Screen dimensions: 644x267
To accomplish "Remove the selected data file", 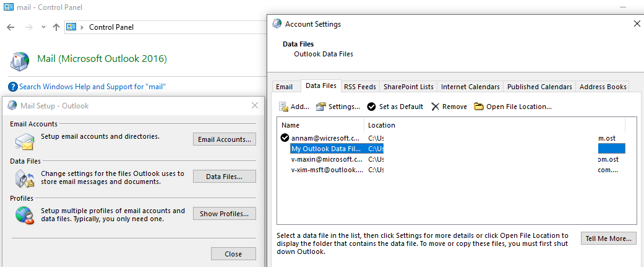I will pyautogui.click(x=449, y=107).
